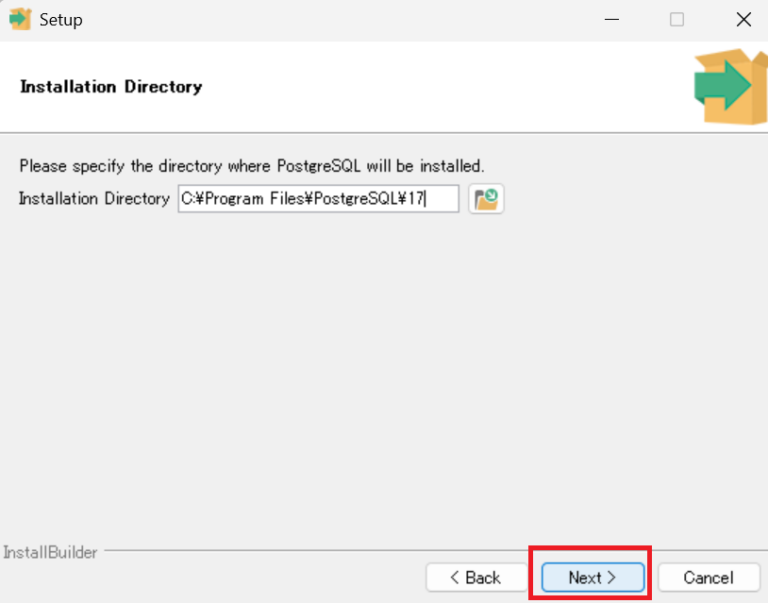Click the InstallBuilder label at bottom left
Screen dimensions: 768x603
[x=51, y=552]
